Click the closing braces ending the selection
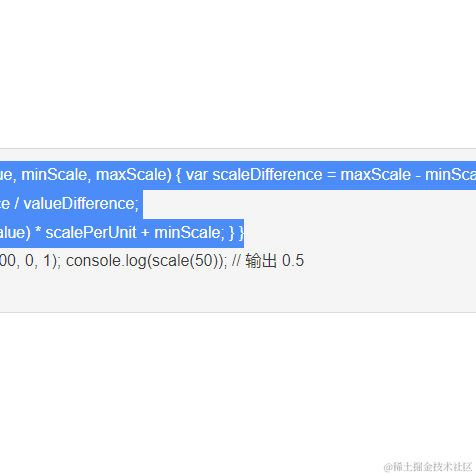 [237, 233]
